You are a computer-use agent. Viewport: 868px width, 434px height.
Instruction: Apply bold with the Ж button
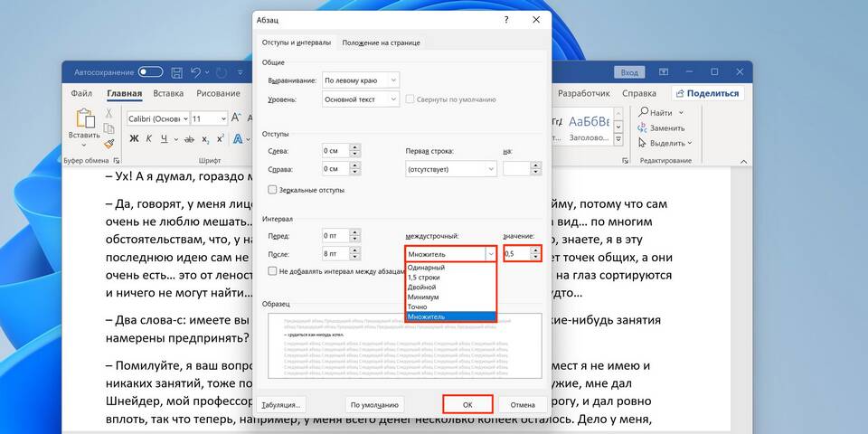pyautogui.click(x=134, y=138)
